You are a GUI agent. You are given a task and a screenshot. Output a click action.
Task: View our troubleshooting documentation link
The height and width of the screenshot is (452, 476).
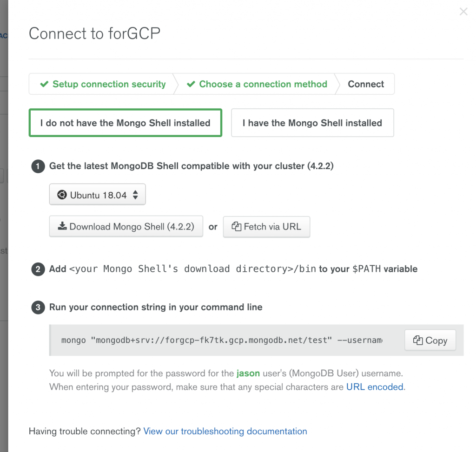225,432
